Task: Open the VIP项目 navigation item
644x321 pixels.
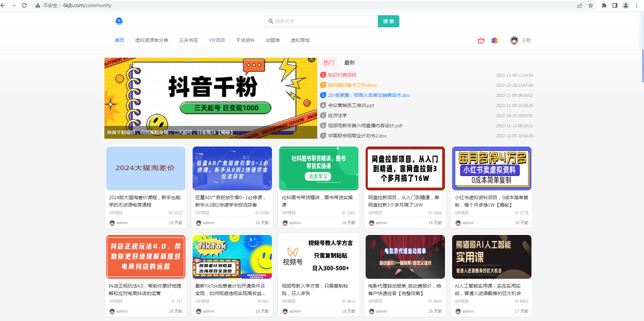Action: pos(217,40)
